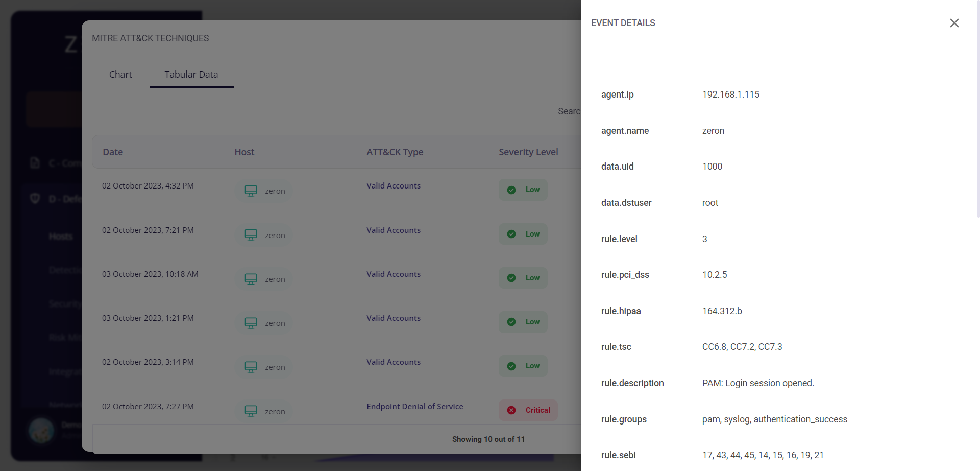Click the user avatar in the sidebar
The image size is (980, 471).
tap(41, 430)
